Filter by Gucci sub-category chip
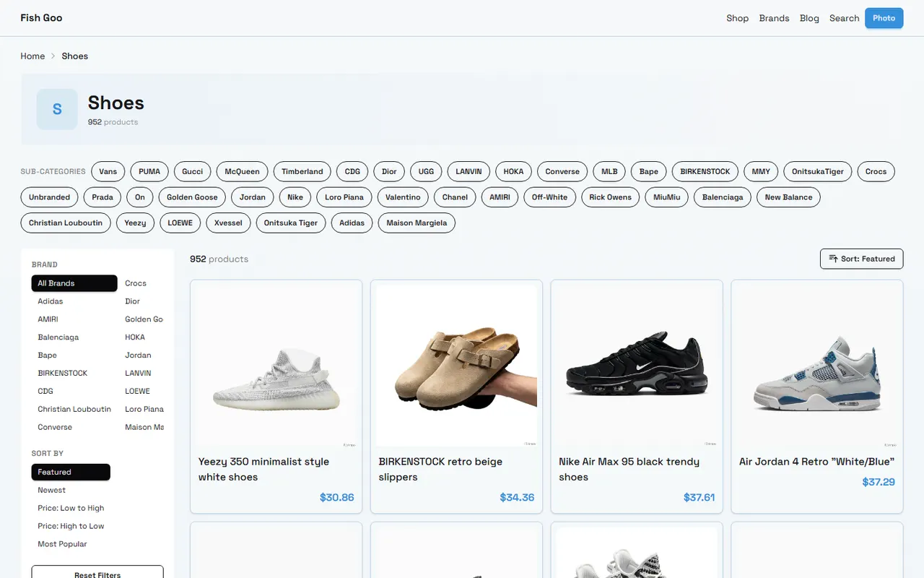This screenshot has width=924, height=578. [192, 171]
